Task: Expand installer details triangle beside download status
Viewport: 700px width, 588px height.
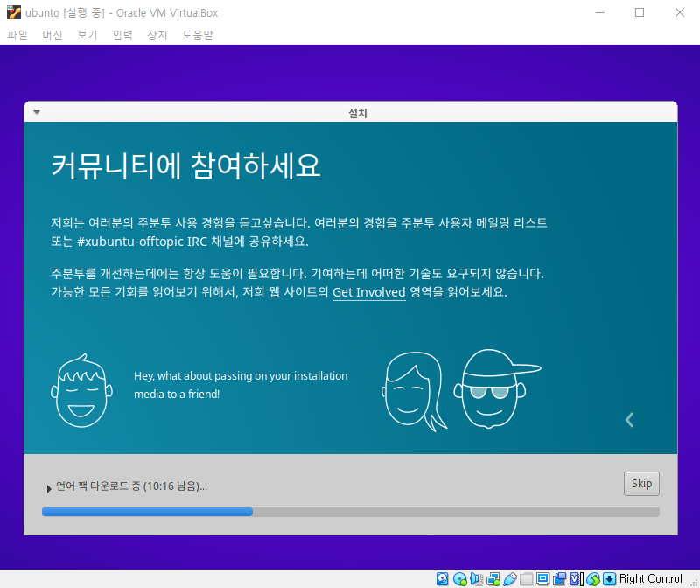Action: point(49,489)
